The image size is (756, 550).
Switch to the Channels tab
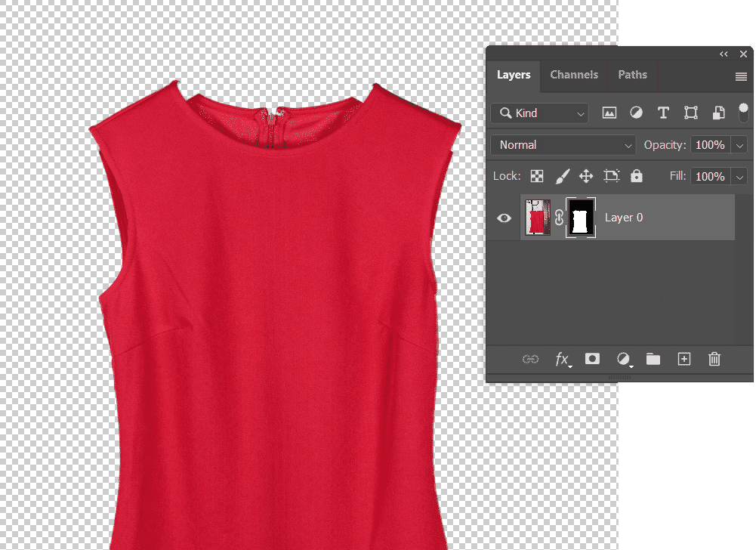[x=574, y=75]
